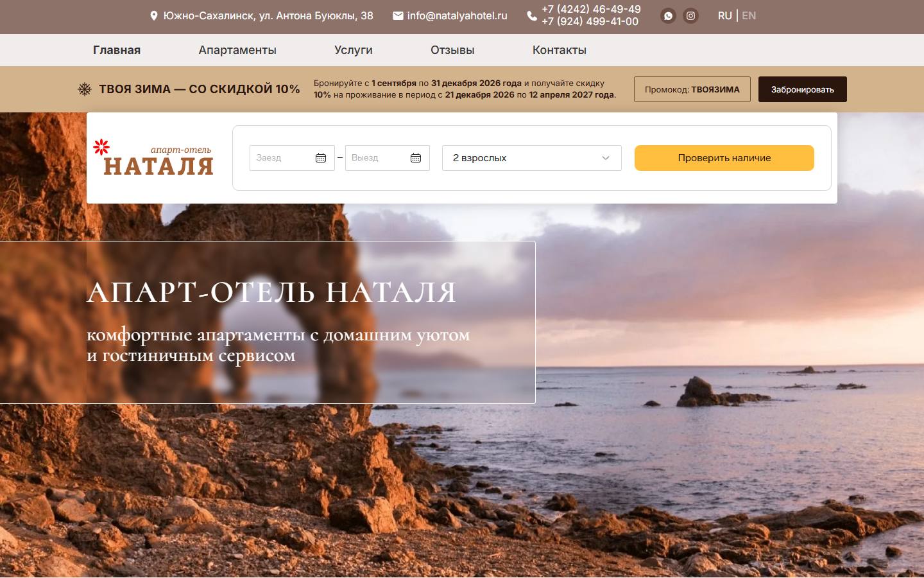Focus the Выезд check-out date field
This screenshot has width=924, height=578.
point(388,158)
